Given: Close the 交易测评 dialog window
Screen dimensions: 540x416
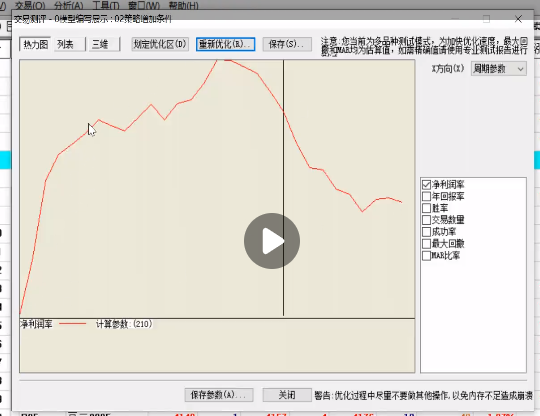Looking at the screenshot, I should click(518, 19).
